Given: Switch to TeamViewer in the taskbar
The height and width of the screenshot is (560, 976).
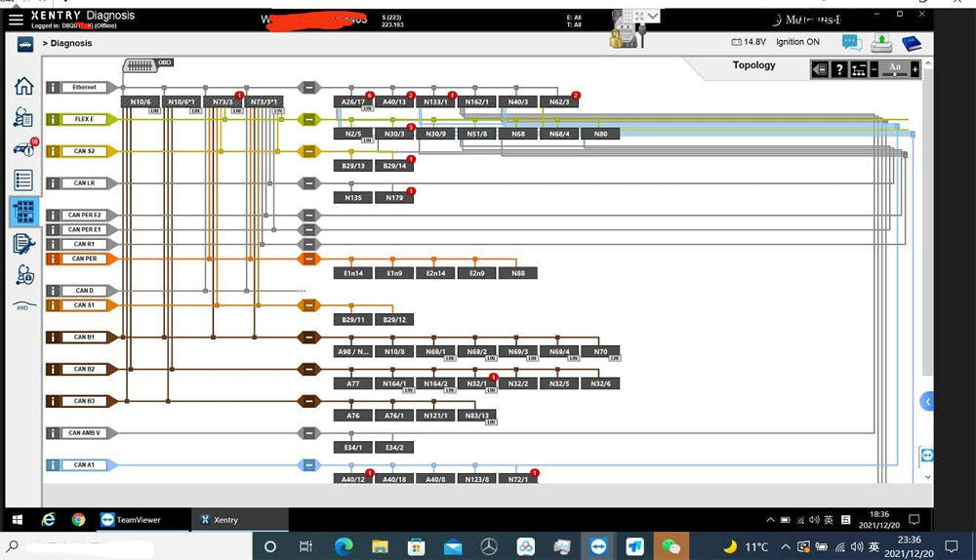Looking at the screenshot, I should [131, 520].
